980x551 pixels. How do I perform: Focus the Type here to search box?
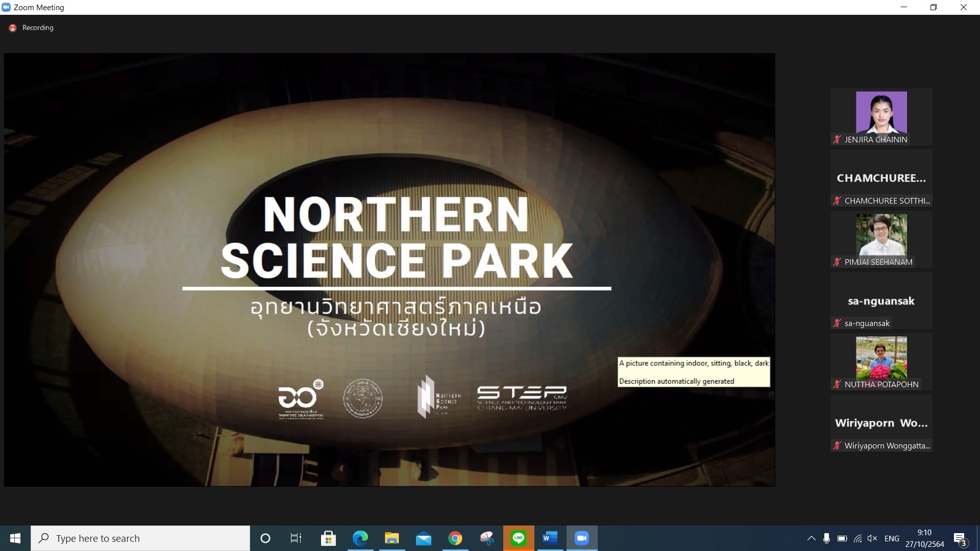pos(140,538)
